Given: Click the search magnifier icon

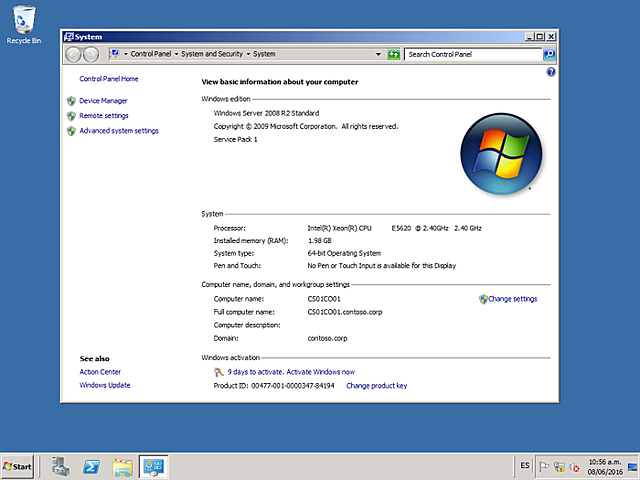Looking at the screenshot, I should (x=549, y=54).
